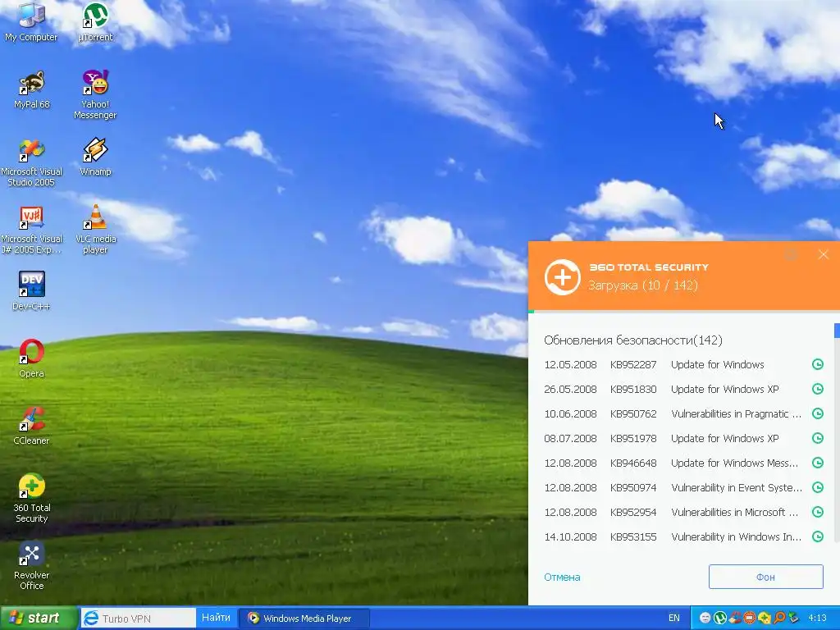Open the My Computer desktop icon
The height and width of the screenshot is (630, 840).
pos(31,21)
